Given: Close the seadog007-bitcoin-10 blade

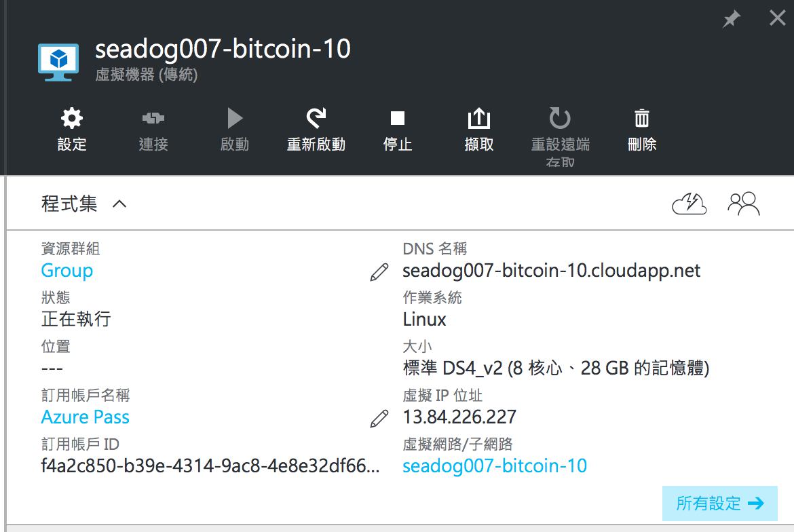Looking at the screenshot, I should (x=777, y=18).
